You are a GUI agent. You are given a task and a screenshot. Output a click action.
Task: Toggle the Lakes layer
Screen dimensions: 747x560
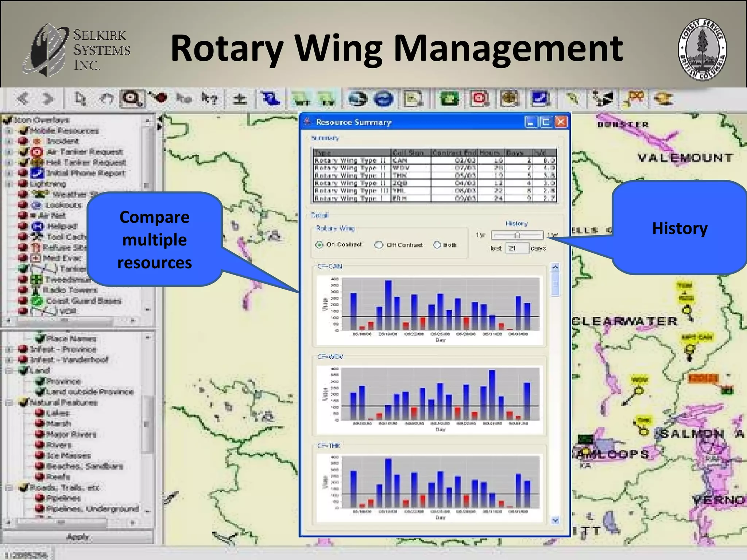tap(39, 413)
